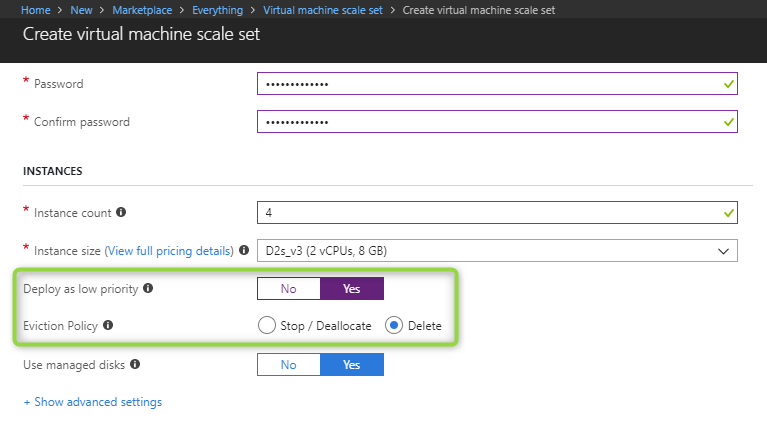Click the info icon beside Instance count
This screenshot has width=767, height=435.
[121, 213]
